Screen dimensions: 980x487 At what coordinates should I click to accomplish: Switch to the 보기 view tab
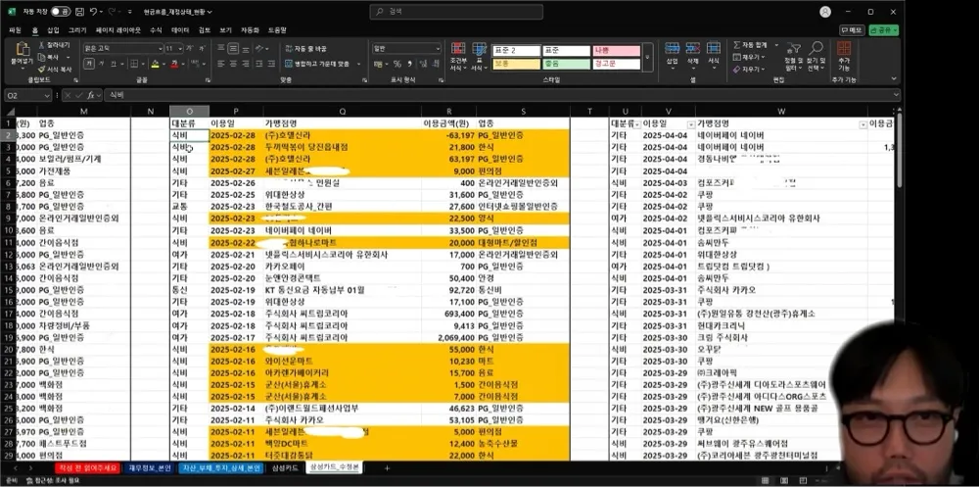[225, 30]
